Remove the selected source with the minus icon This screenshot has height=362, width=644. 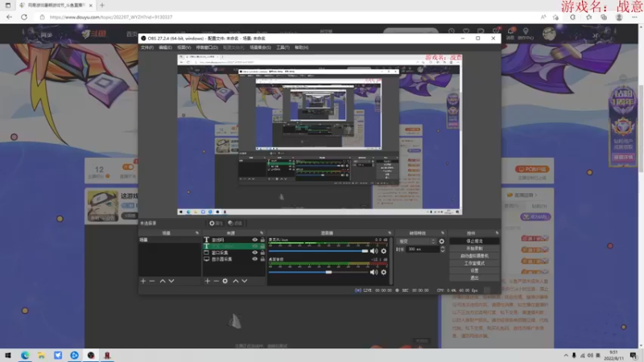point(216,281)
